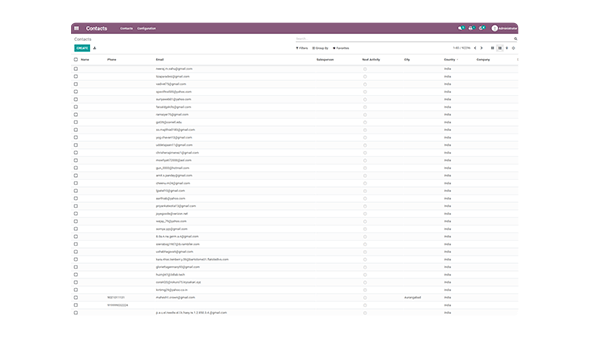Click the Contacts breadcrumb title
The width and height of the screenshot is (590, 360).
tap(83, 39)
